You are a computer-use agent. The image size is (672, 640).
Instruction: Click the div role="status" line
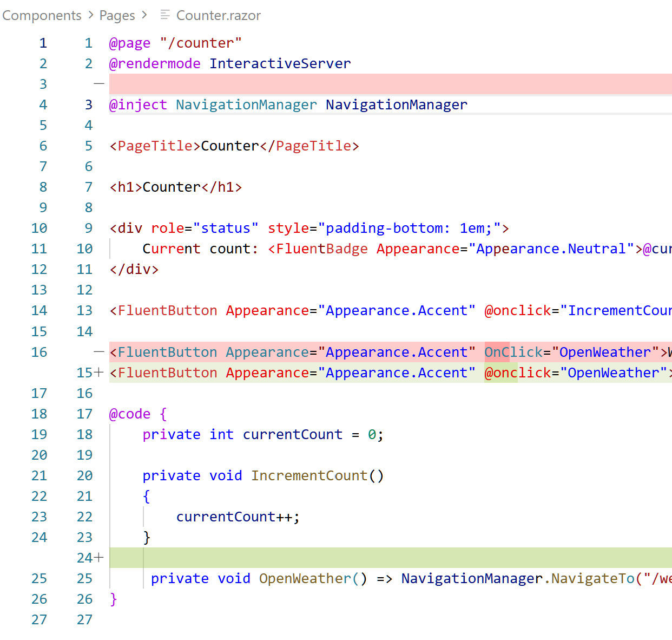click(x=309, y=228)
